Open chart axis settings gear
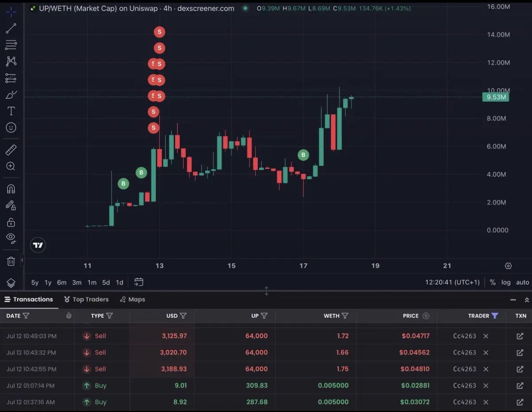 (x=509, y=266)
